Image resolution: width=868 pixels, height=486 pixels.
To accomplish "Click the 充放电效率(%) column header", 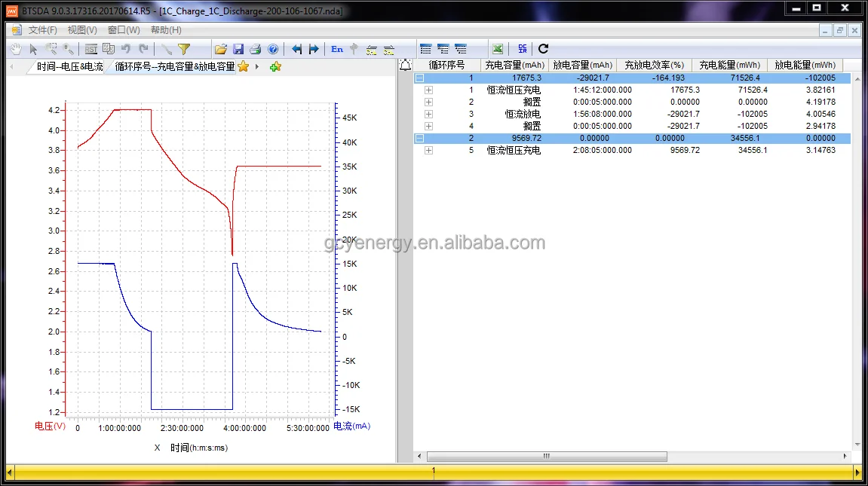I will point(654,65).
